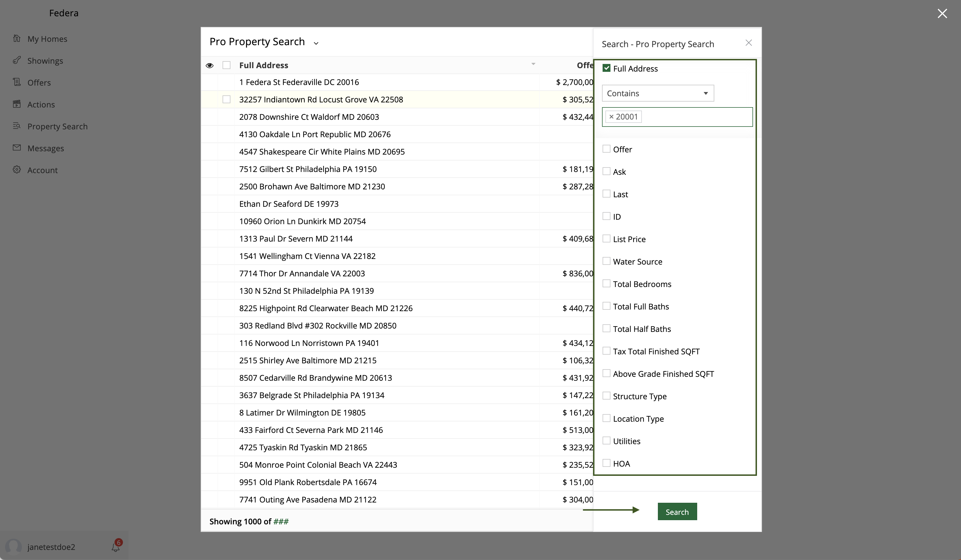Image resolution: width=961 pixels, height=560 pixels.
Task: Enable the Utilities filter checkbox
Action: click(x=606, y=441)
